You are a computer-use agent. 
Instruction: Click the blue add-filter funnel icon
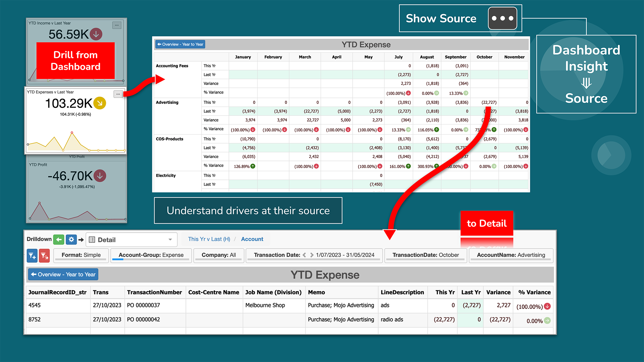tap(32, 255)
